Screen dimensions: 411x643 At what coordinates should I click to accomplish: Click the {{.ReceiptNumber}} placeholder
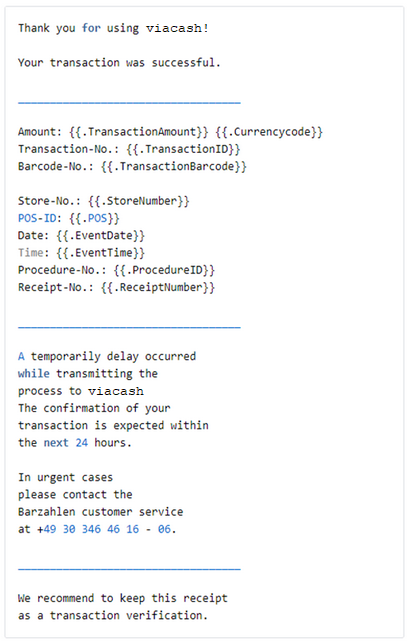[x=158, y=287]
